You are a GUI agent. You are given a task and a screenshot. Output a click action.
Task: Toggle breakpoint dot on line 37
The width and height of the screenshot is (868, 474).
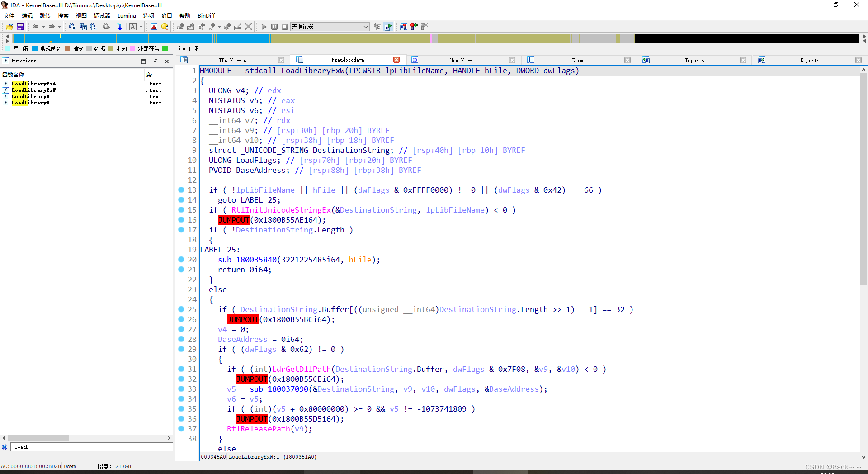tap(181, 429)
